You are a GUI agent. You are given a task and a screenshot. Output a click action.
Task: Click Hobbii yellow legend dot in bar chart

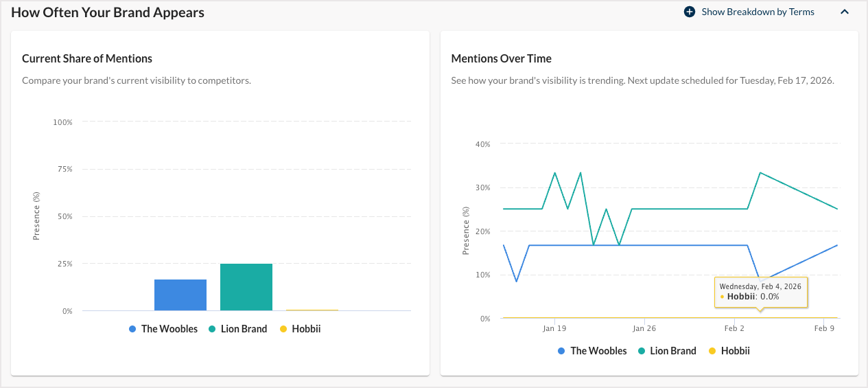pyautogui.click(x=283, y=330)
